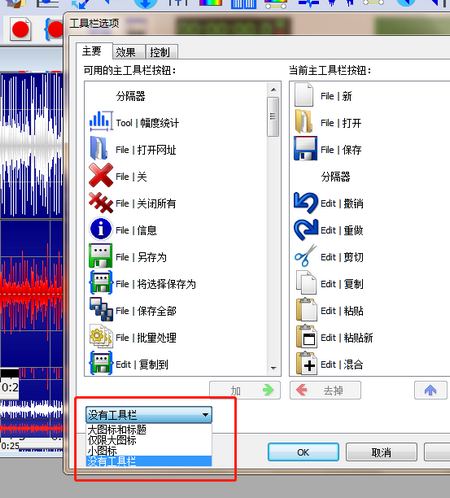Select the Edit | 混合 clipboard icon
Screen dimensions: 450x498
tap(306, 363)
